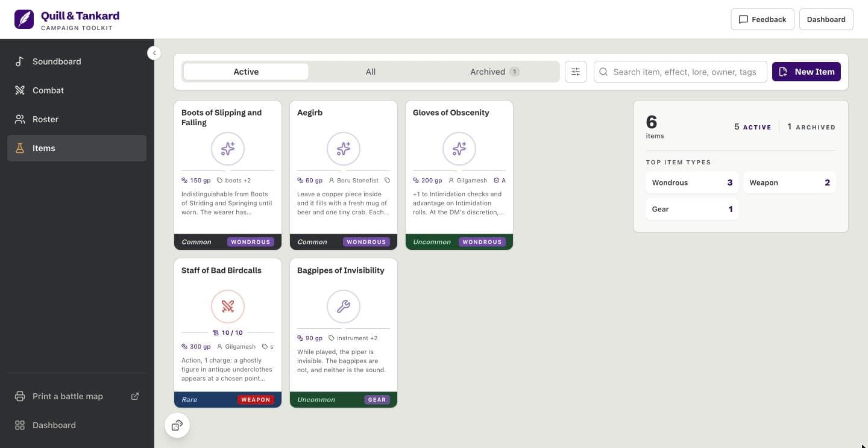
Task: Create a New Item
Action: 807,72
